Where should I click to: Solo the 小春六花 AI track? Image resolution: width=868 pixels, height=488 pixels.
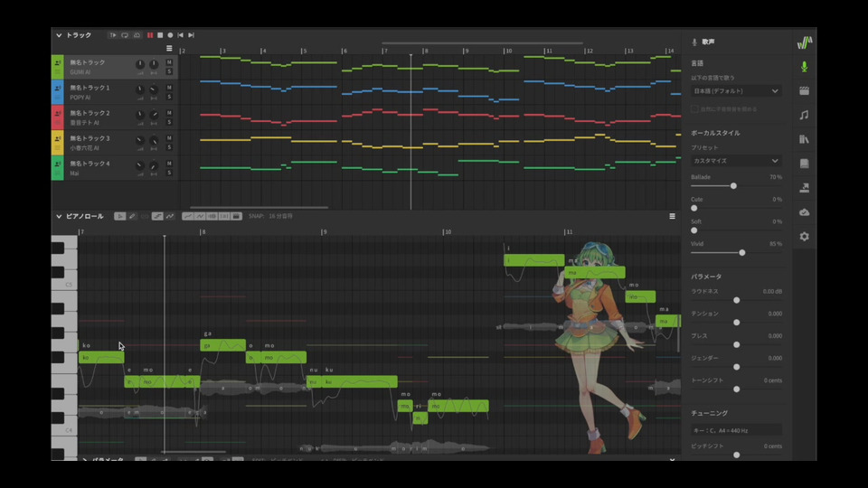pos(169,147)
